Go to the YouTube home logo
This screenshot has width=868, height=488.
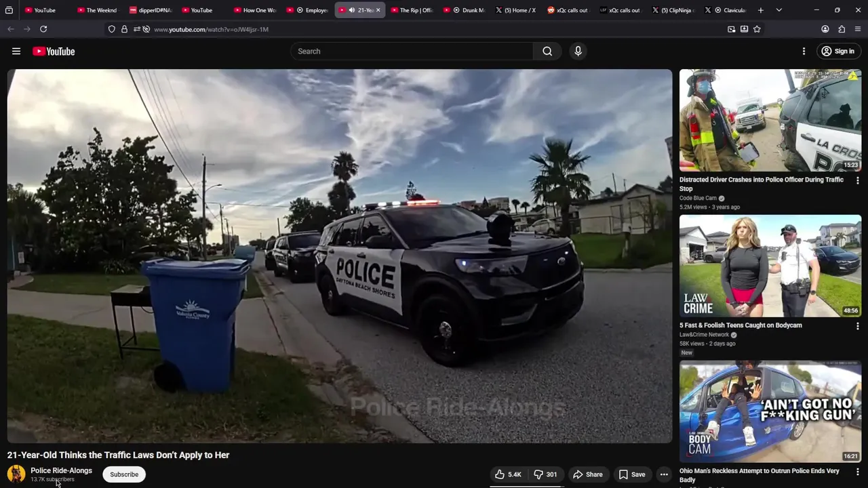click(x=54, y=52)
